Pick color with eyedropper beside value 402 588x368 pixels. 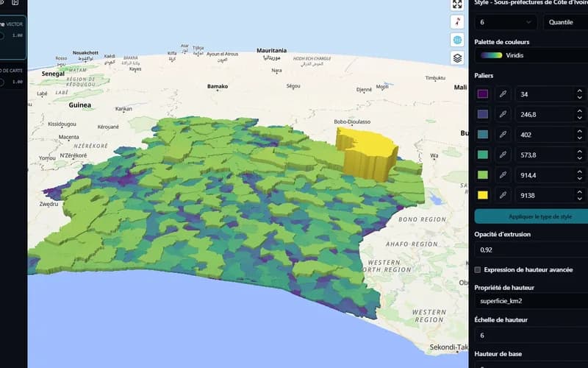(503, 135)
